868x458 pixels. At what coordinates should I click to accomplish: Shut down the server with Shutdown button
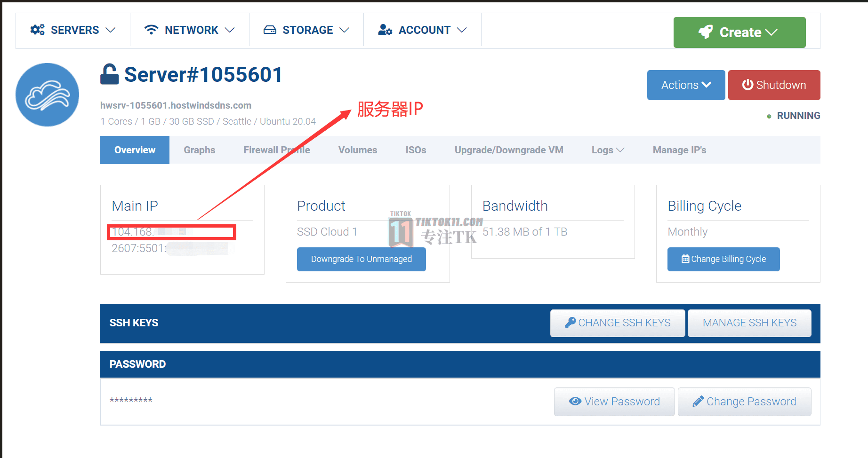coord(774,85)
